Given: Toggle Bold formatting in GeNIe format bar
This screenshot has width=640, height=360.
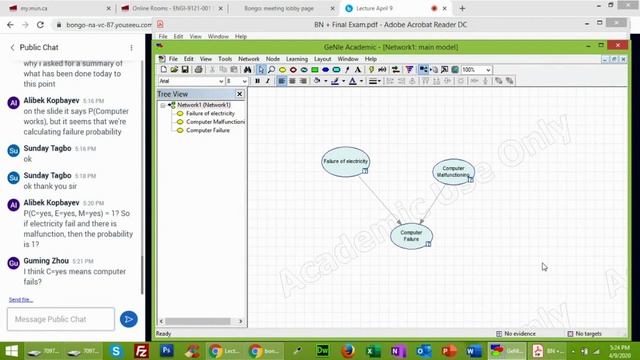Looking at the screenshot, I should [257, 81].
